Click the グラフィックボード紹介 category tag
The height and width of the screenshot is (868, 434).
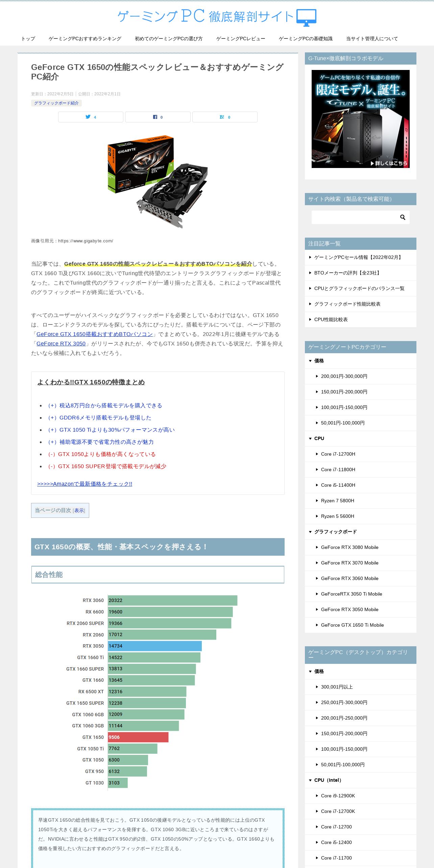(x=56, y=103)
